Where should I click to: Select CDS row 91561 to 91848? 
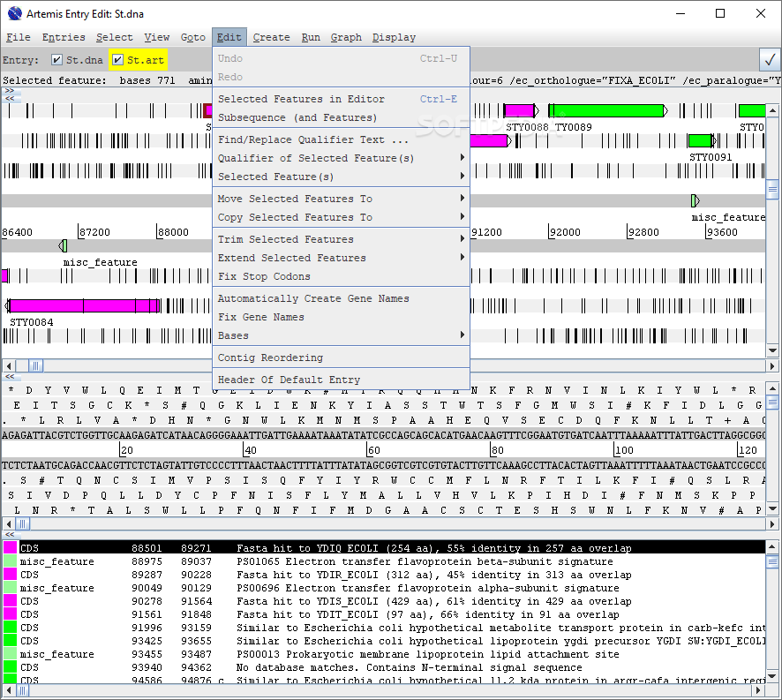pyautogui.click(x=384, y=614)
